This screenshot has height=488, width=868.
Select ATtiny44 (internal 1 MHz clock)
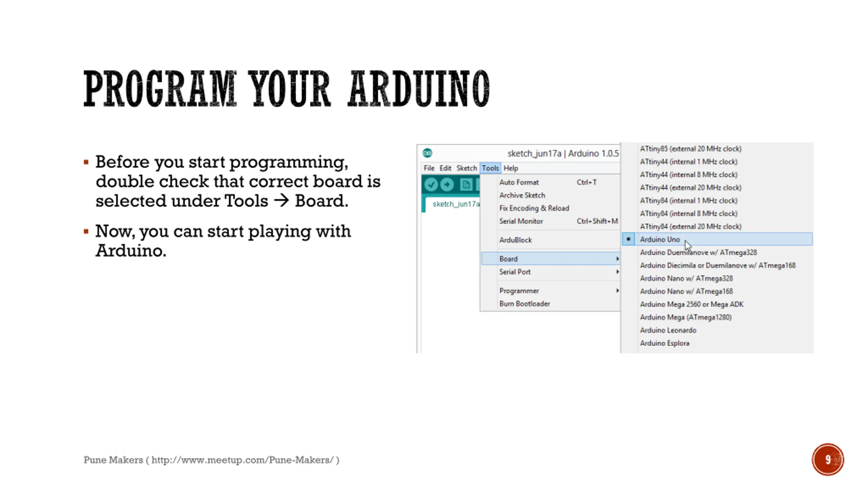coord(717,162)
